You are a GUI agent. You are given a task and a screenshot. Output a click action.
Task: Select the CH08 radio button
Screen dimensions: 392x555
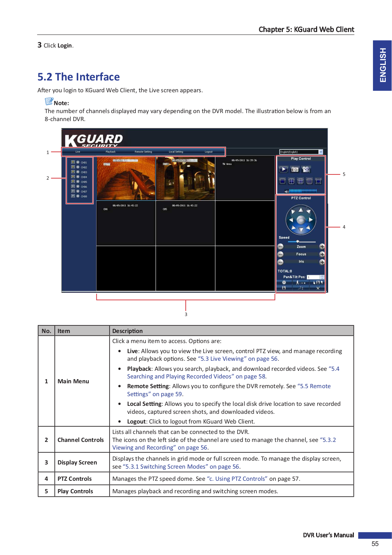pos(78,196)
